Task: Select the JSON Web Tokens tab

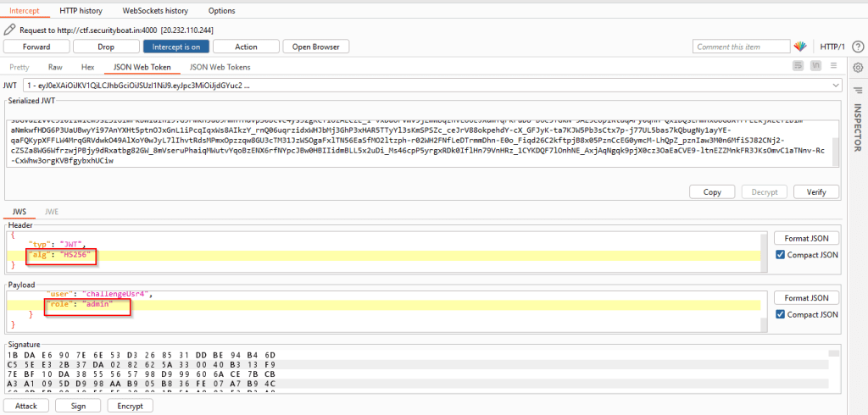Action: click(220, 67)
